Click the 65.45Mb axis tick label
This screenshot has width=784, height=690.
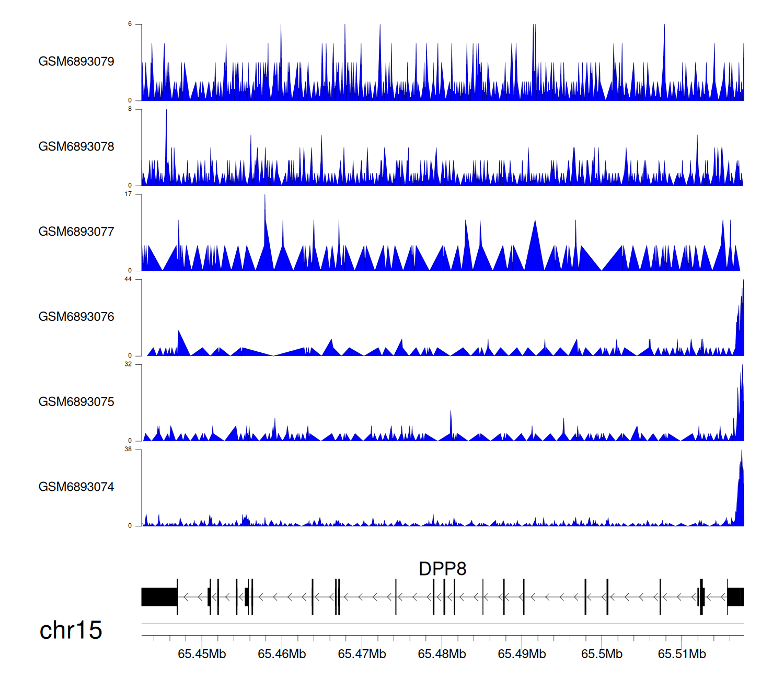[202, 654]
